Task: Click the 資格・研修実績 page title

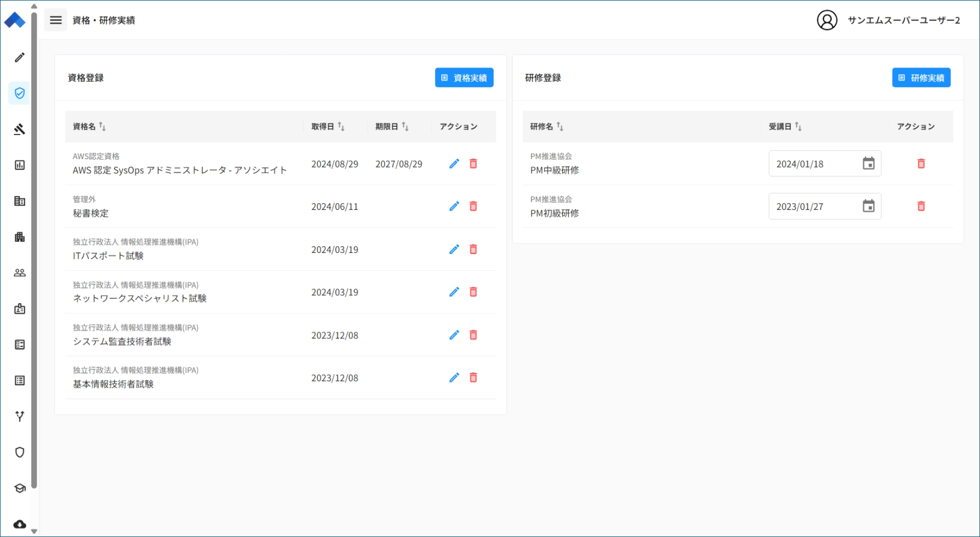Action: click(x=104, y=21)
